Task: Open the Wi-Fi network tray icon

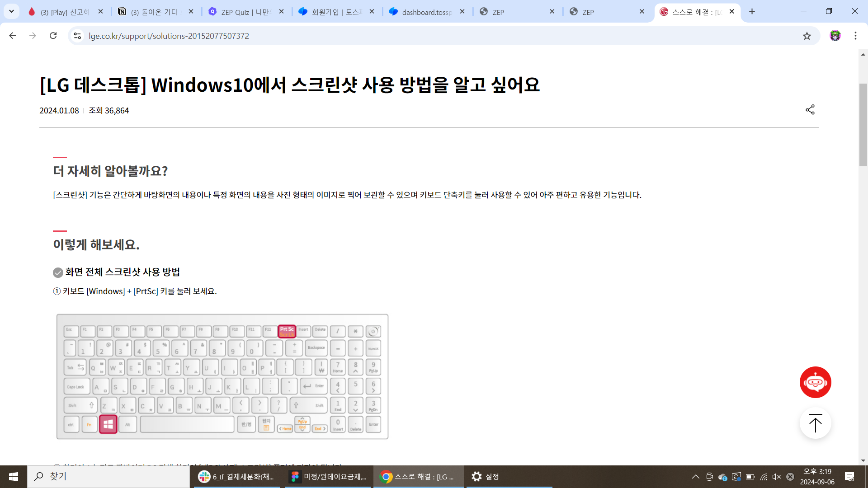Action: [x=764, y=477]
